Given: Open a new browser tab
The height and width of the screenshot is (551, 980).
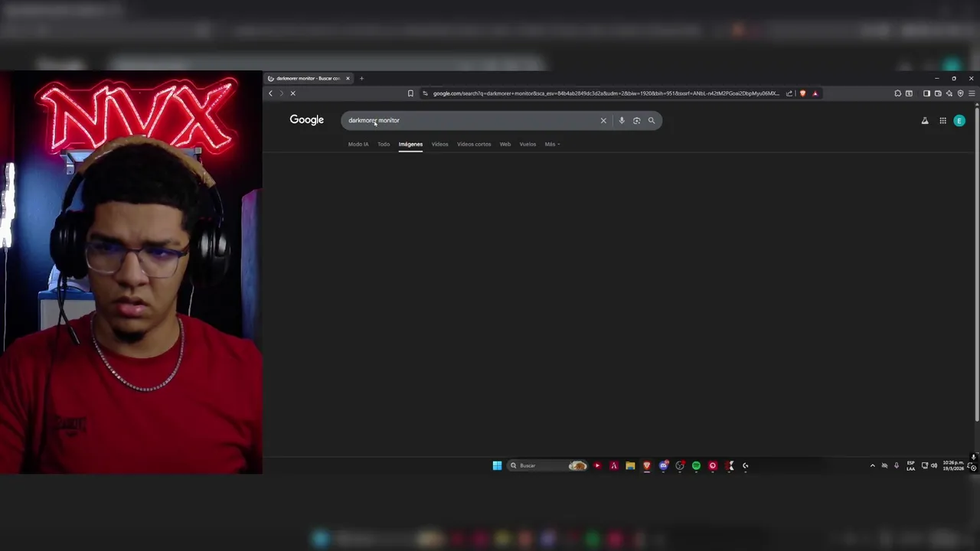Looking at the screenshot, I should click(x=361, y=78).
